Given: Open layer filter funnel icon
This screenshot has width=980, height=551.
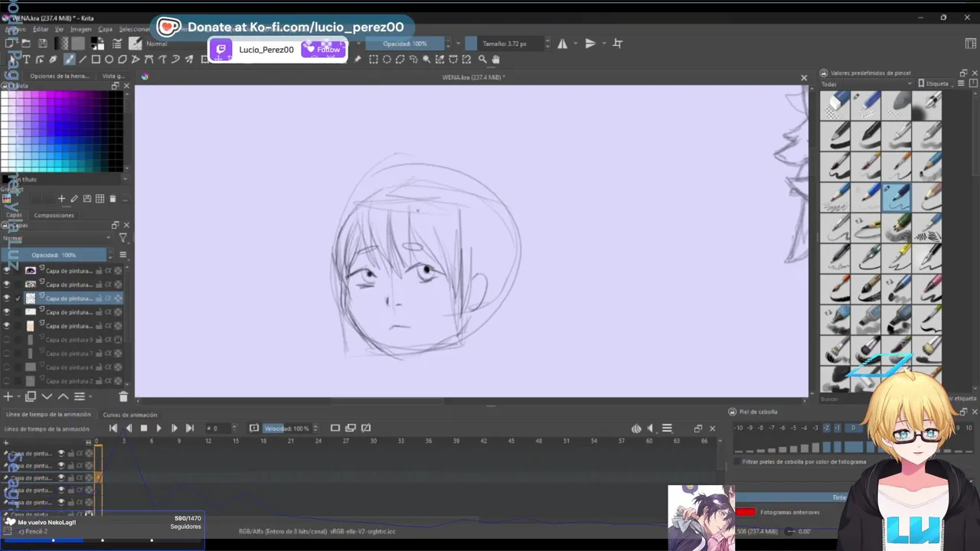Looking at the screenshot, I should point(122,239).
